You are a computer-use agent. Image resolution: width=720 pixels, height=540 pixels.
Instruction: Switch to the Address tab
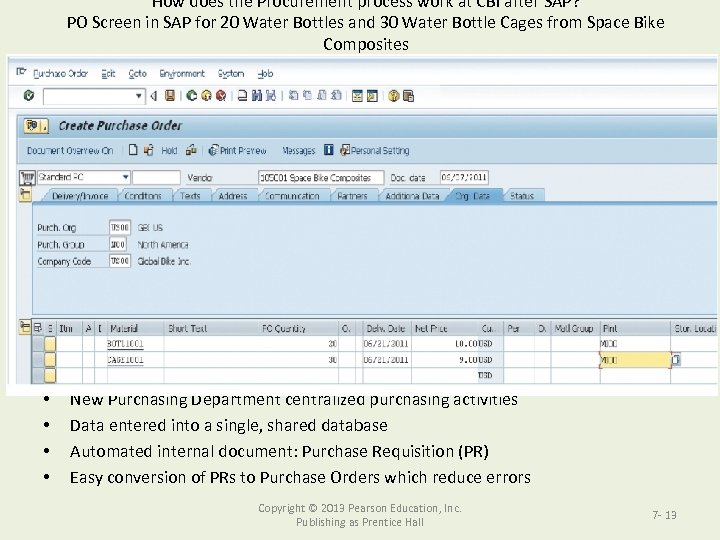(233, 196)
